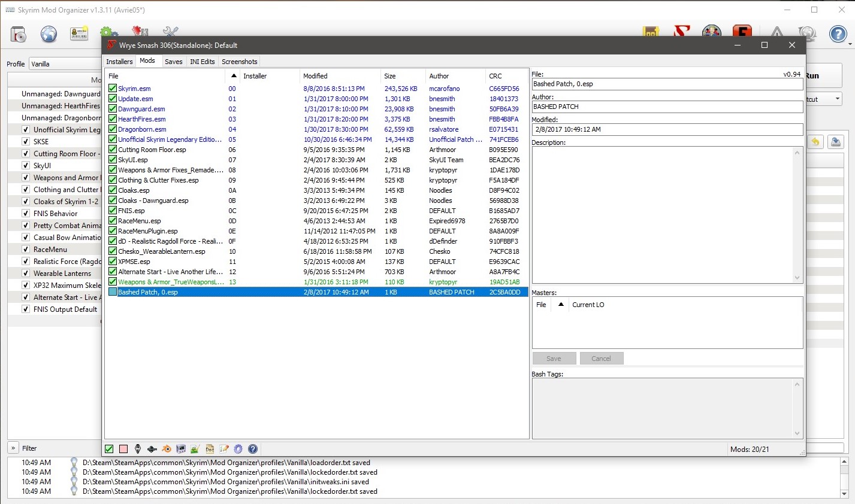Click the Install Mod from archive icon in Mod Organizer
855x504 pixels.
[x=19, y=34]
